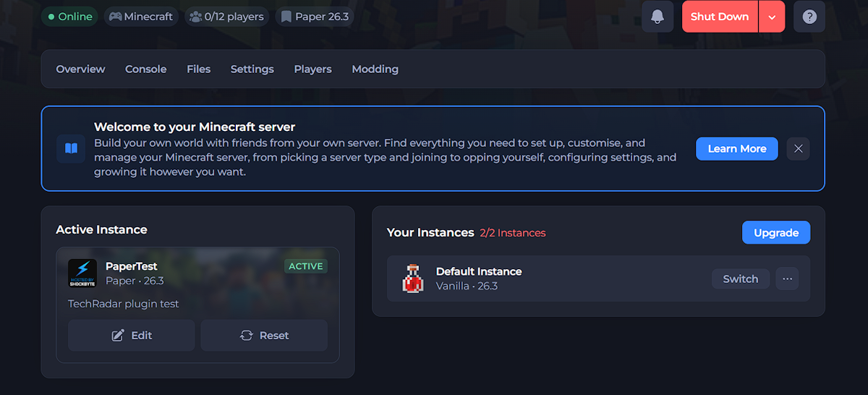Shut Down the server

pyautogui.click(x=720, y=17)
